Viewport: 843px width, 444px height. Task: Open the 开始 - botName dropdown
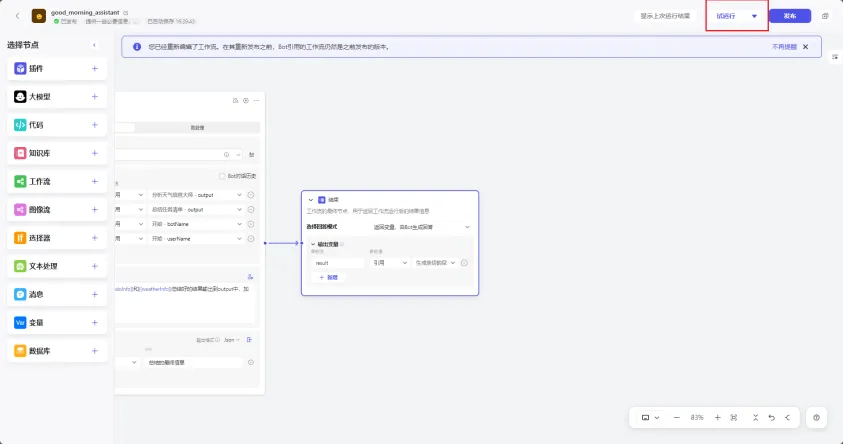(x=196, y=224)
